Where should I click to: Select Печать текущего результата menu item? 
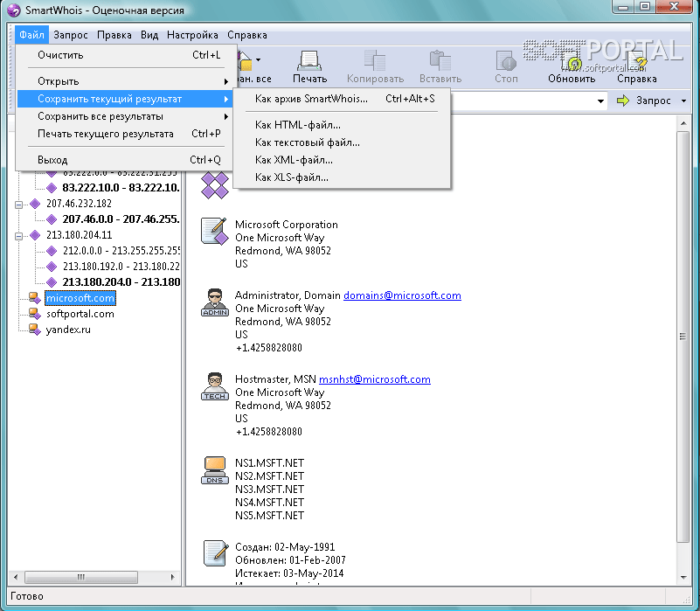[x=124, y=134]
